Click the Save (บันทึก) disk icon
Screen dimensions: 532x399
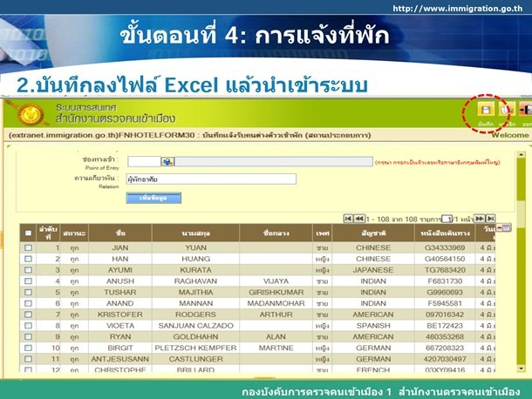(487, 110)
